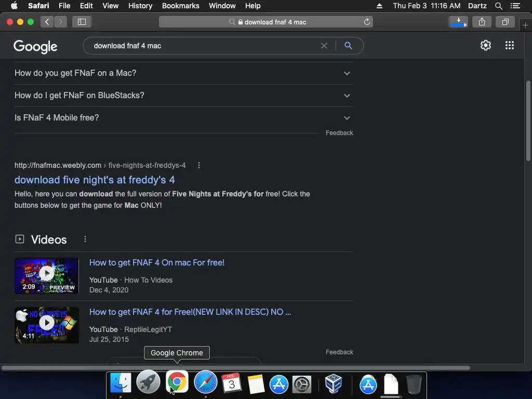Image resolution: width=532 pixels, height=399 pixels.
Task: Open Launchpad from the Dock
Action: [x=148, y=382]
